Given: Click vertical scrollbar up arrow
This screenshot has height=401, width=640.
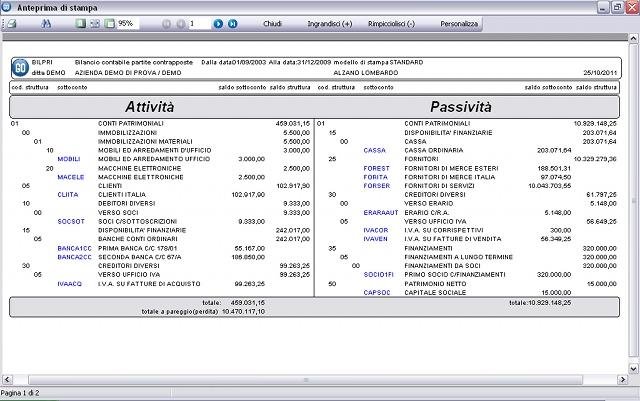Looking at the screenshot, I should click(633, 39).
